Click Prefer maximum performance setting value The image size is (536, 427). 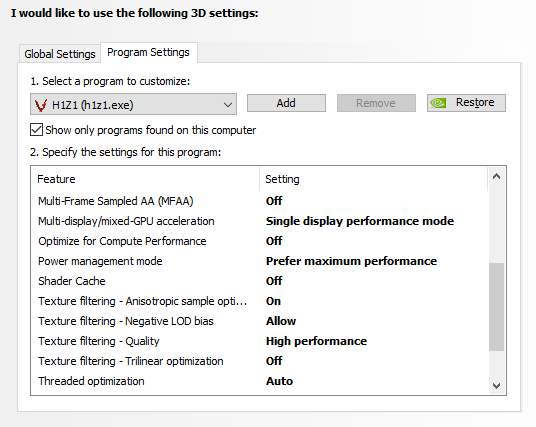tap(351, 261)
